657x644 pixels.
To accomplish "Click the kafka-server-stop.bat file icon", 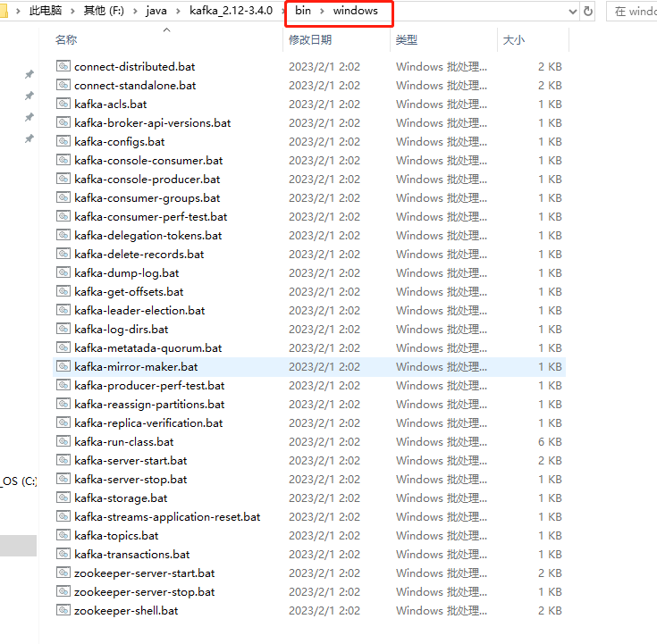I will click(x=63, y=479).
